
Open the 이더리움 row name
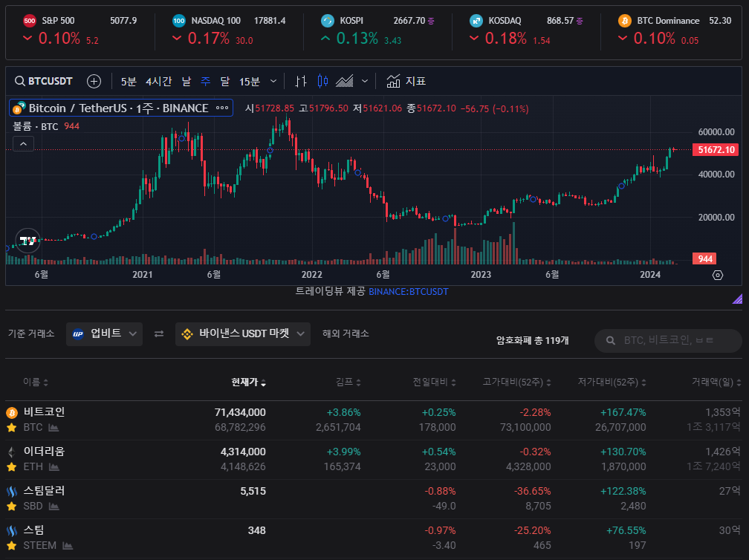tap(44, 451)
